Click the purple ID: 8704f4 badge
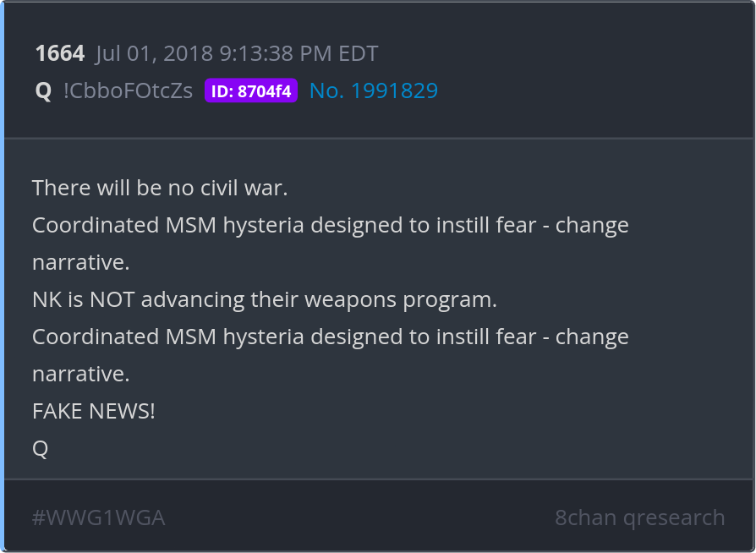The width and height of the screenshot is (756, 553). pyautogui.click(x=250, y=90)
